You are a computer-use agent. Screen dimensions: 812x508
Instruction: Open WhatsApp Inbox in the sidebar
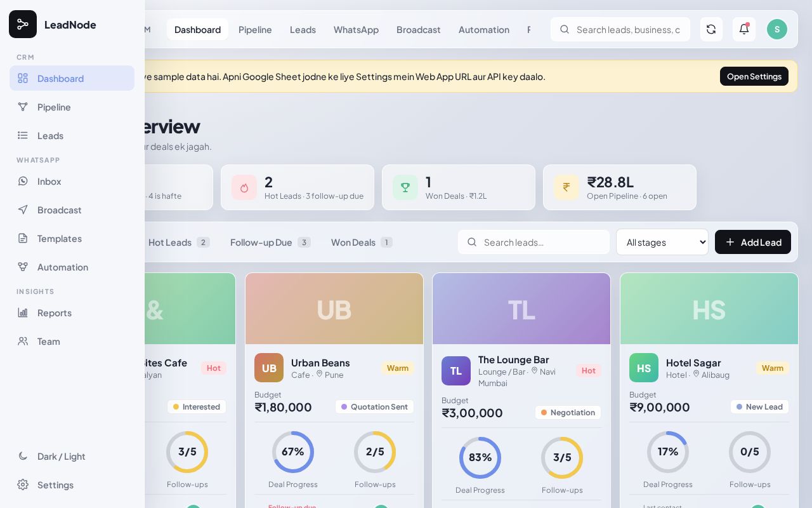pyautogui.click(x=72, y=181)
